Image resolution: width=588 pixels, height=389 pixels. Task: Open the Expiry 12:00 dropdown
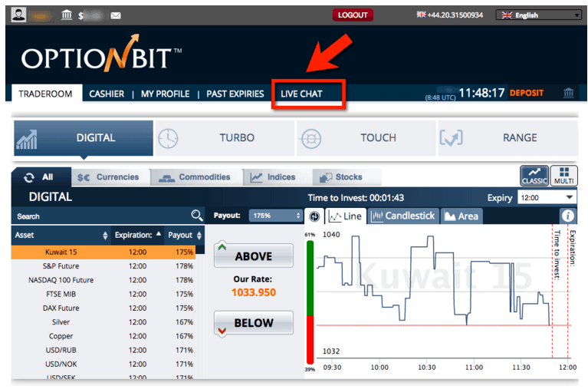[547, 197]
